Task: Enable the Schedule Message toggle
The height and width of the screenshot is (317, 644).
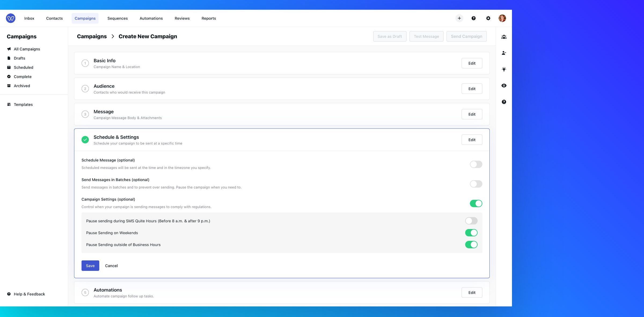Action: [476, 164]
